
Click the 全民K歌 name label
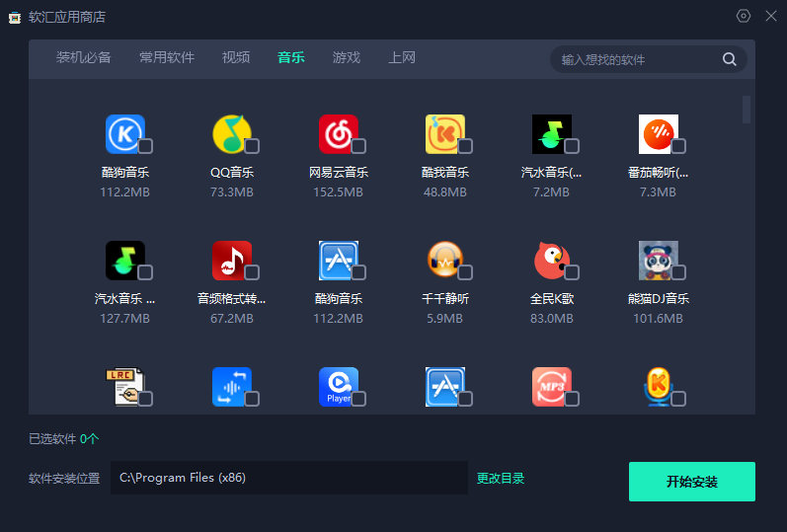[552, 299]
